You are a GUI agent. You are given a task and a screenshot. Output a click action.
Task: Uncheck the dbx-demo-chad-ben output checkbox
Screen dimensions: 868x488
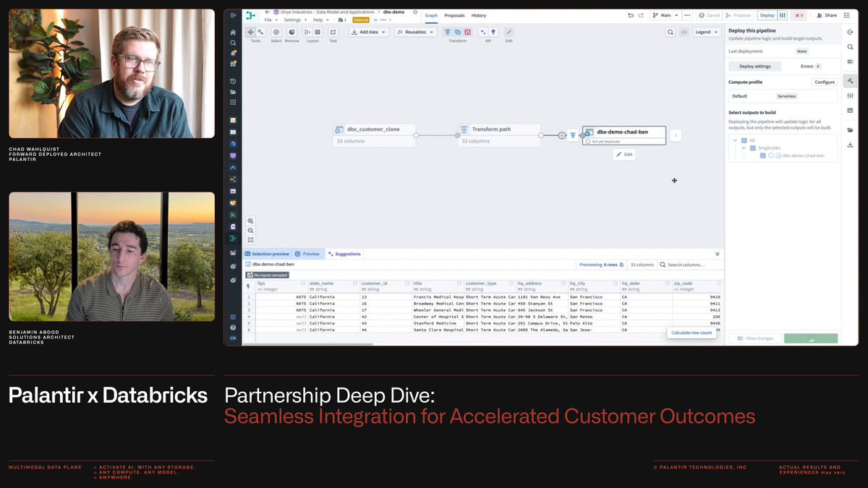pos(762,155)
